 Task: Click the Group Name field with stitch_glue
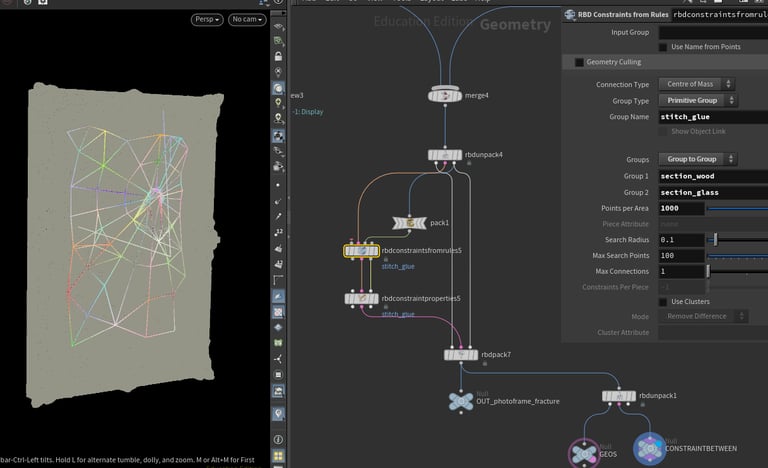[x=714, y=117]
